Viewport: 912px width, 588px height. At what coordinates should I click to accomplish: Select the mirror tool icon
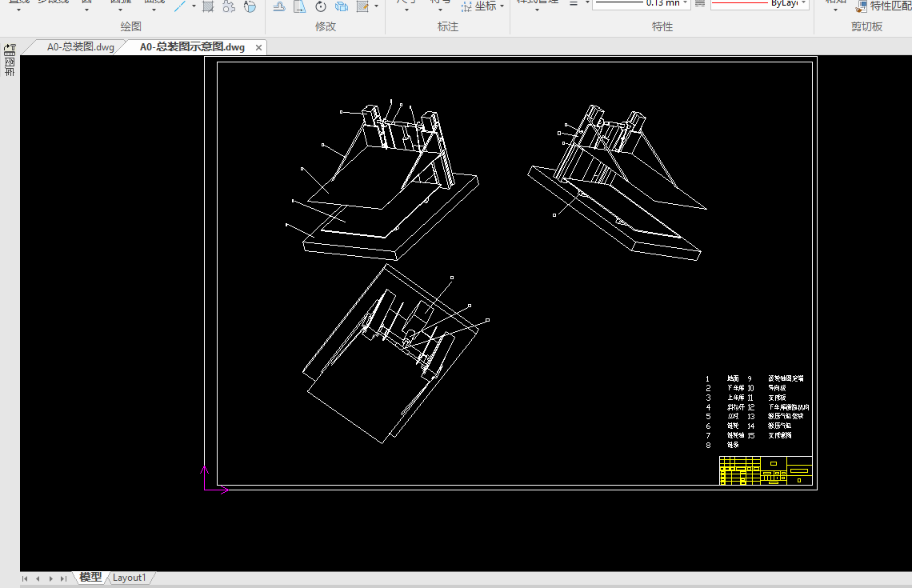(x=300, y=6)
